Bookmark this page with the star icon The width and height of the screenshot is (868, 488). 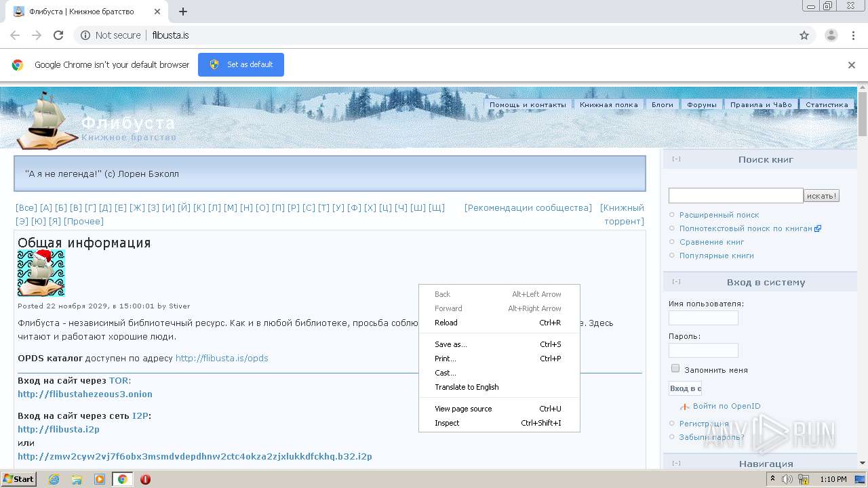pyautogui.click(x=804, y=35)
